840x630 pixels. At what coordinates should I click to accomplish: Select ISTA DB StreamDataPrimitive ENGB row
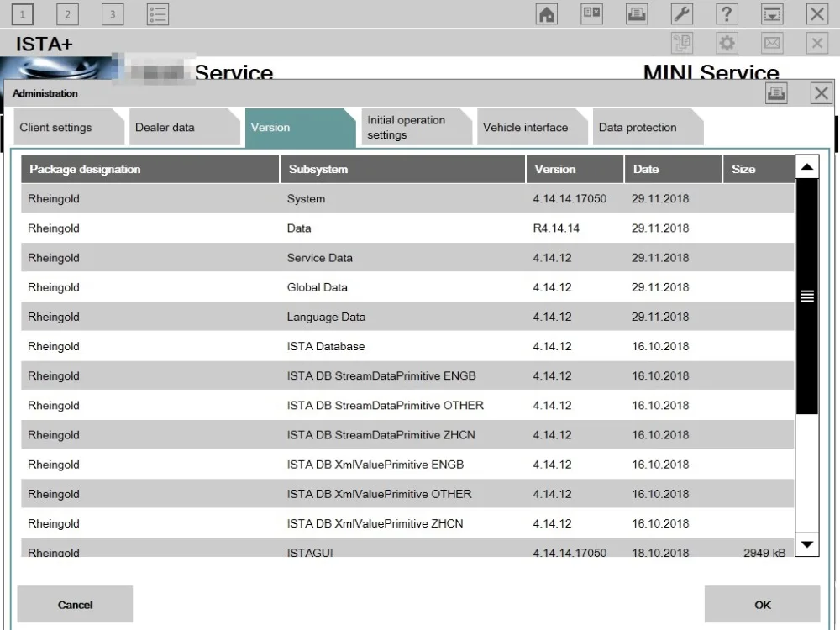click(407, 375)
